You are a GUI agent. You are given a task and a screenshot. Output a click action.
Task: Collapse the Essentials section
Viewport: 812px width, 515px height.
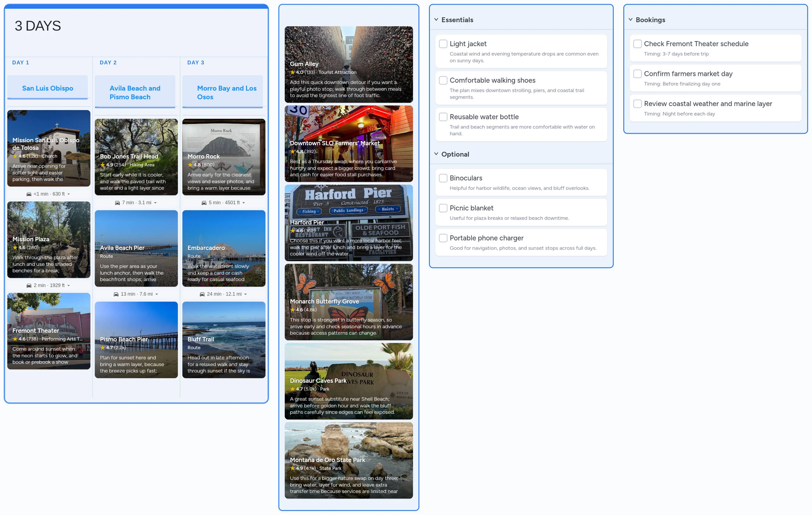point(436,19)
